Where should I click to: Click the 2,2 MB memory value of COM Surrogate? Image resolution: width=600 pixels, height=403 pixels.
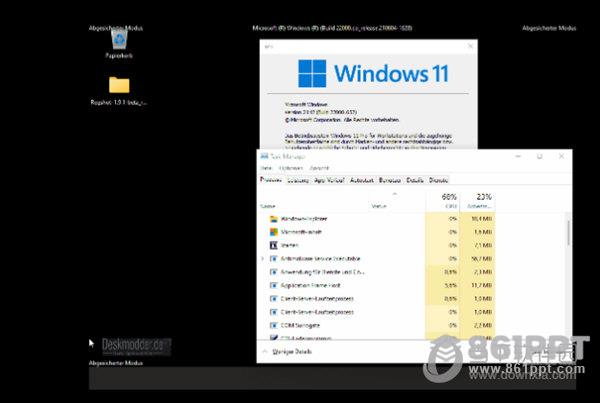coord(482,325)
